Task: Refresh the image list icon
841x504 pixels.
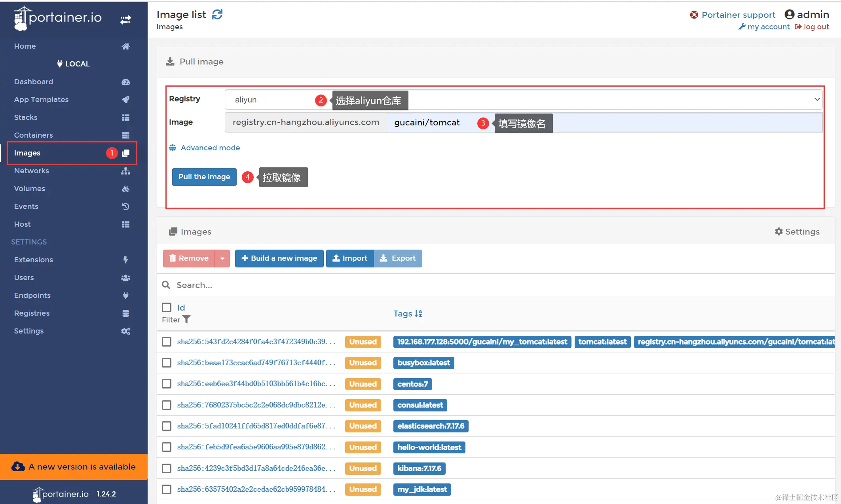Action: point(217,15)
